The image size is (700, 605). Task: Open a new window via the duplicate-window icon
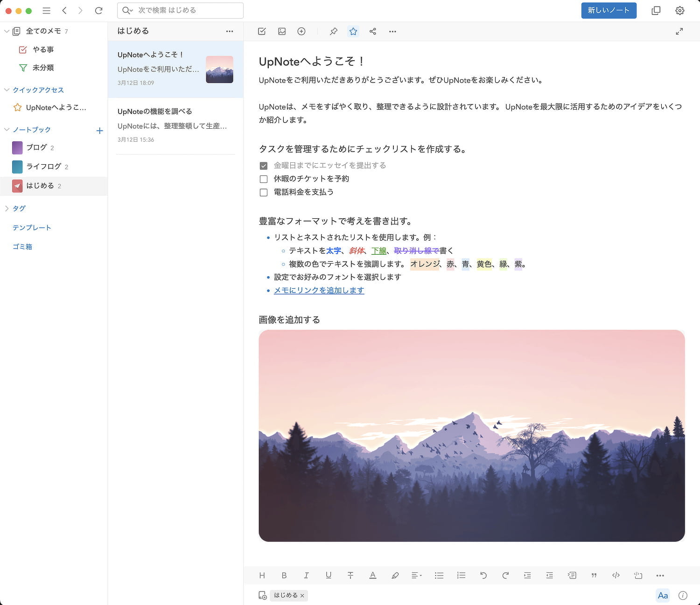[656, 10]
